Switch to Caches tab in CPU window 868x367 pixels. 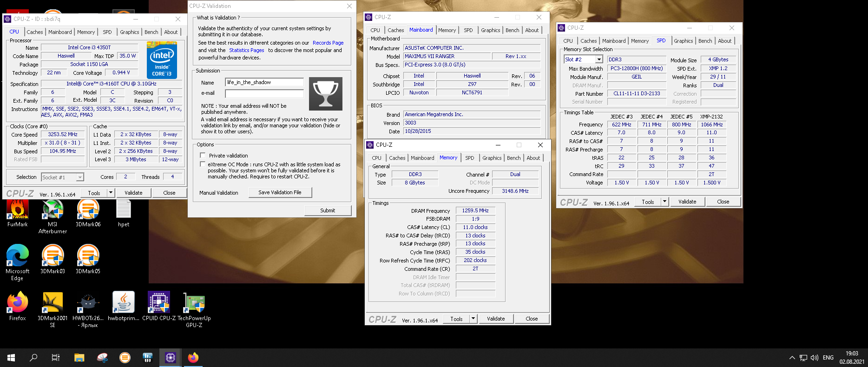(x=35, y=32)
